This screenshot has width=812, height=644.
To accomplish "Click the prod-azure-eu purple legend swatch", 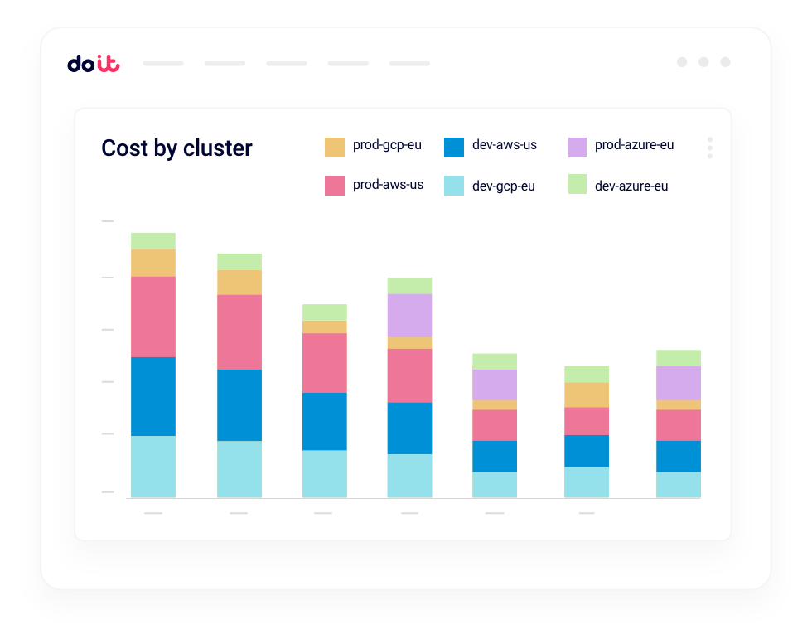I will click(578, 148).
